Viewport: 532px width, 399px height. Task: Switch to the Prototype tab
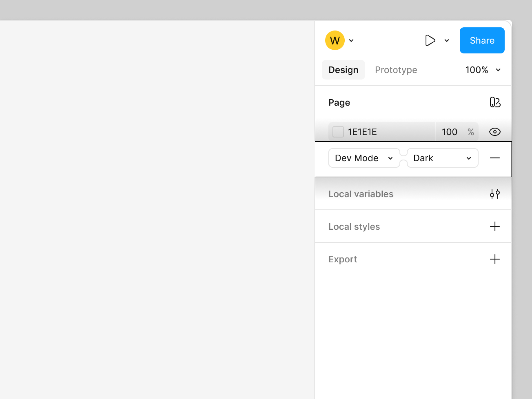coord(396,70)
